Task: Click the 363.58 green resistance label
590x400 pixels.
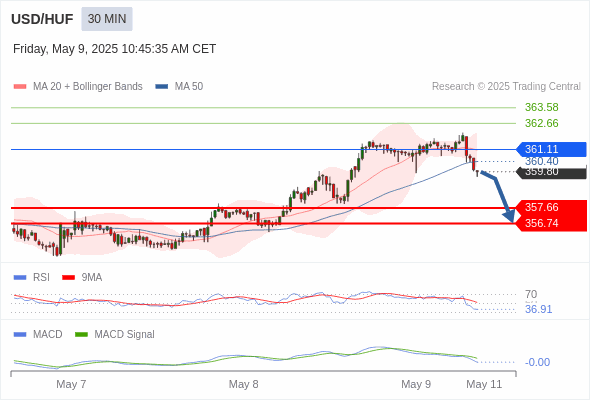Action: [541, 107]
